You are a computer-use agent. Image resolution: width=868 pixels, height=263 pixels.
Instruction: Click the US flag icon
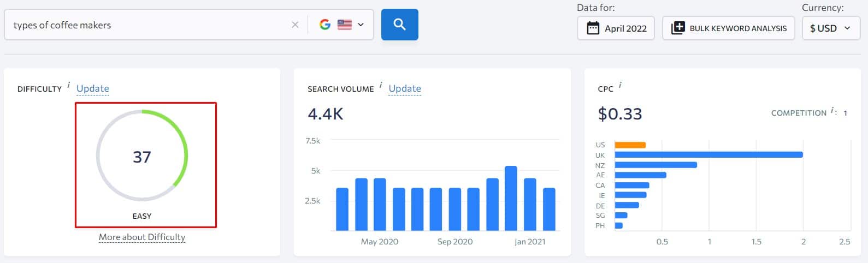click(345, 25)
